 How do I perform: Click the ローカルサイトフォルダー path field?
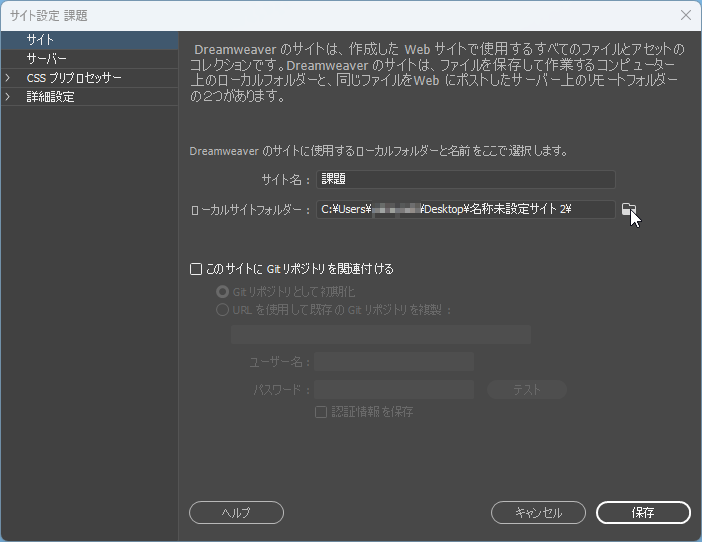466,209
